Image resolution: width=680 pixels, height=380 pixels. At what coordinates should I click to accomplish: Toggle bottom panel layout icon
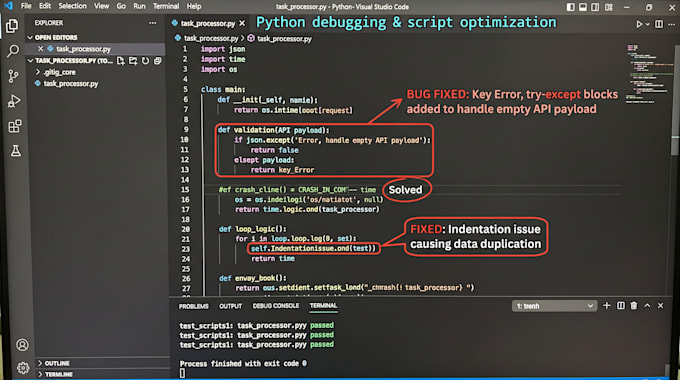click(583, 7)
